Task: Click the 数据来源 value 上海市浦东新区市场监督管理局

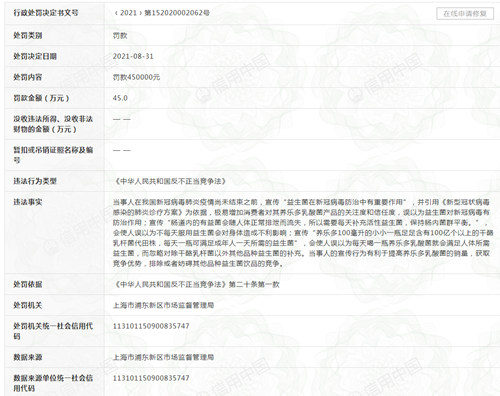Action: [163, 357]
